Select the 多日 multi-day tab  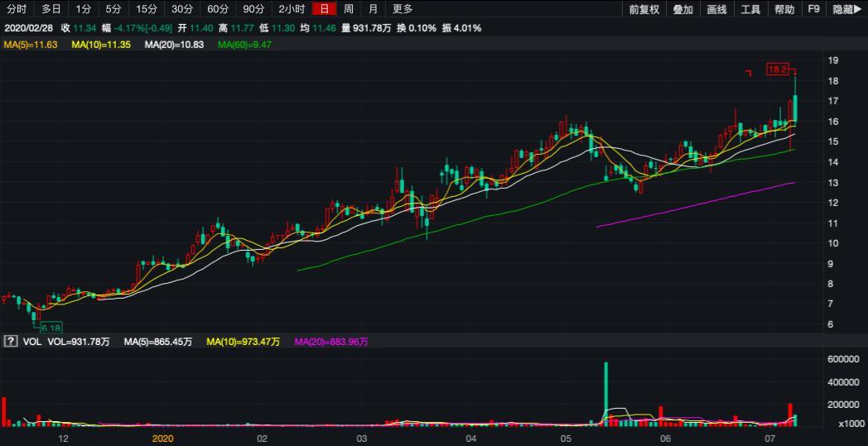coord(51,9)
